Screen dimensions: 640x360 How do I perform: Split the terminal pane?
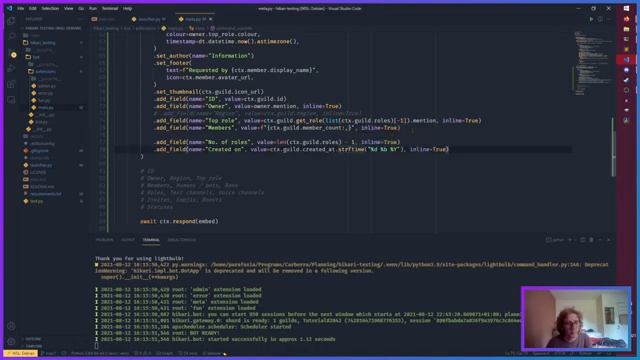[583, 240]
